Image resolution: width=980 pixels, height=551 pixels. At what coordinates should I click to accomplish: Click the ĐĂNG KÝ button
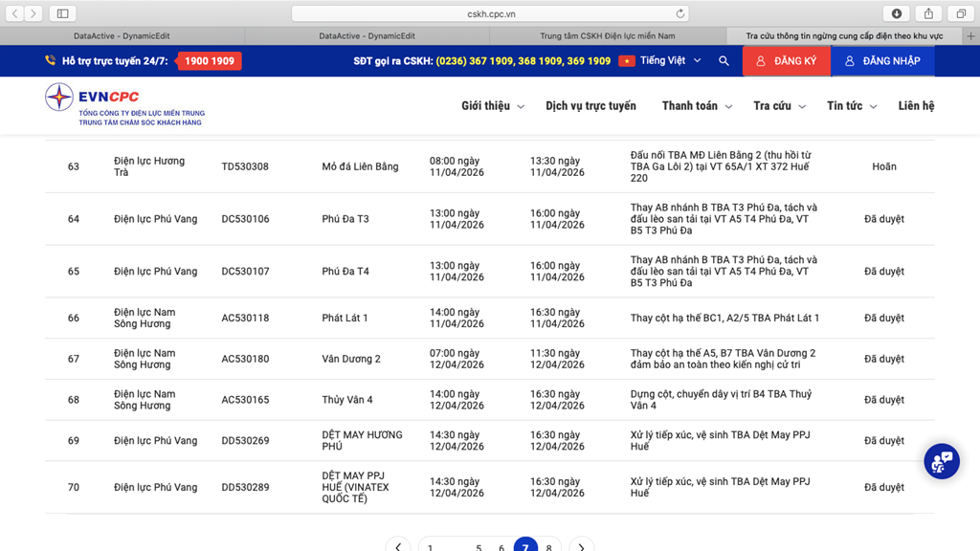pyautogui.click(x=786, y=61)
